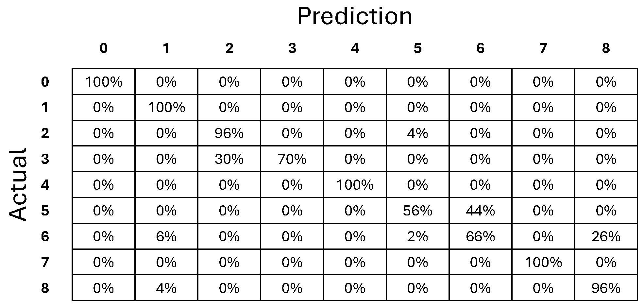The height and width of the screenshot is (308, 644).
Task: Select the 70% cell in the matrix
Action: point(292,159)
